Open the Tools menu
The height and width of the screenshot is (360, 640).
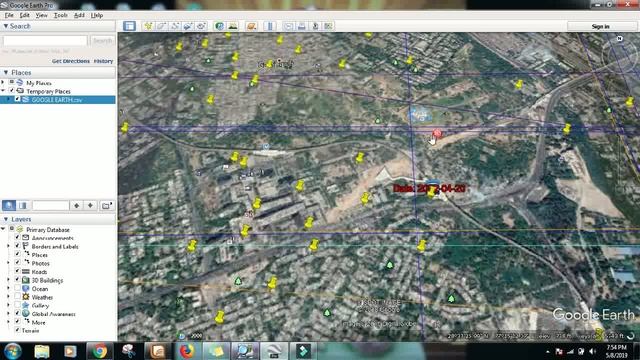60,16
